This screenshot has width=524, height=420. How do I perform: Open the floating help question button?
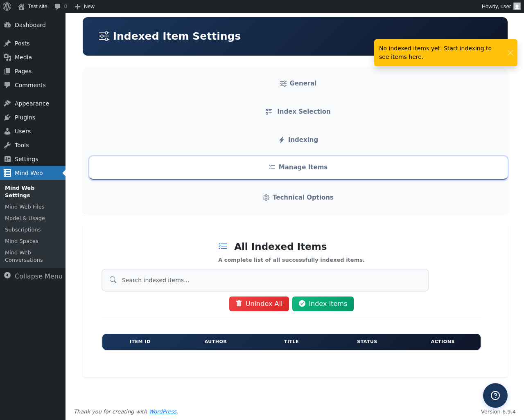(x=495, y=395)
